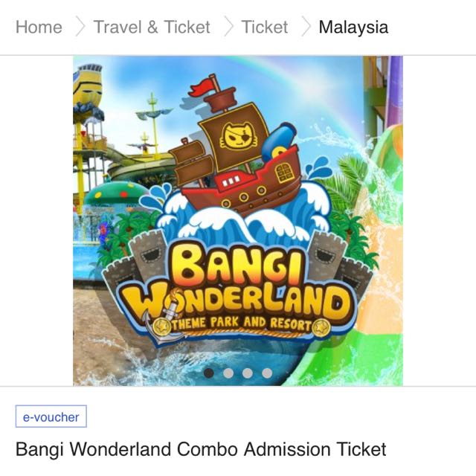Open the Travel & Ticket breadcrumb
Image resolution: width=476 pixels, height=476 pixels.
pyautogui.click(x=152, y=27)
